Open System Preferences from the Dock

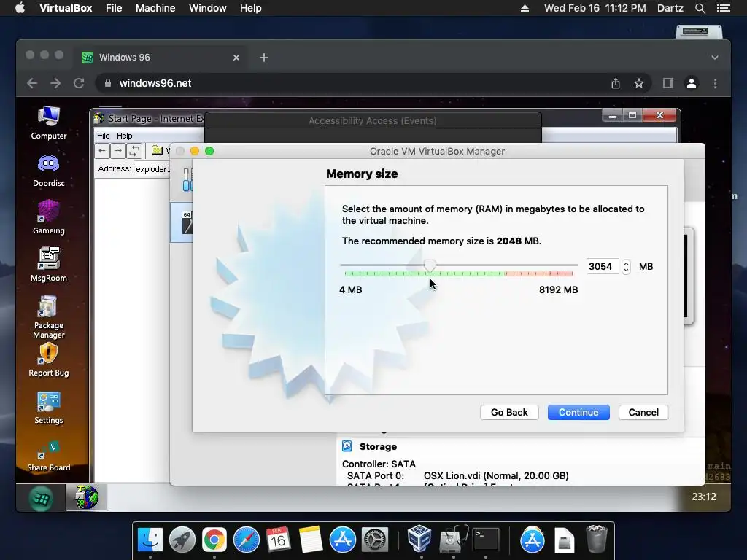point(375,540)
